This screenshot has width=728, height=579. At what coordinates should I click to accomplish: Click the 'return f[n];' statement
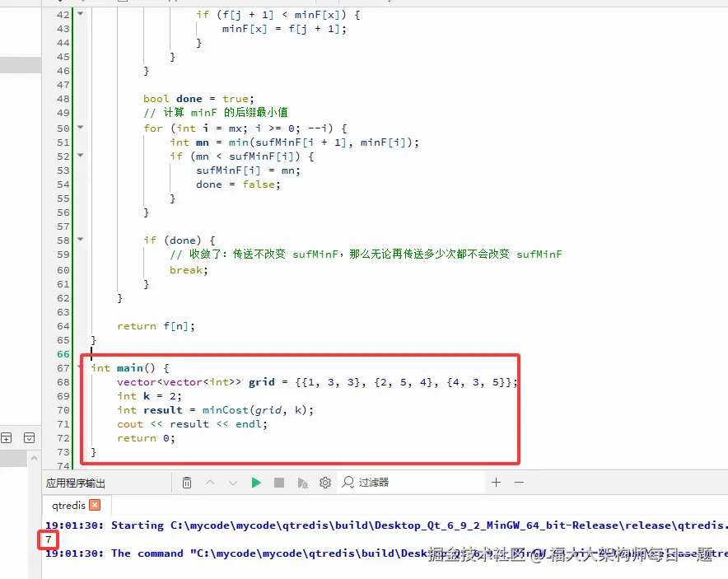tap(156, 326)
